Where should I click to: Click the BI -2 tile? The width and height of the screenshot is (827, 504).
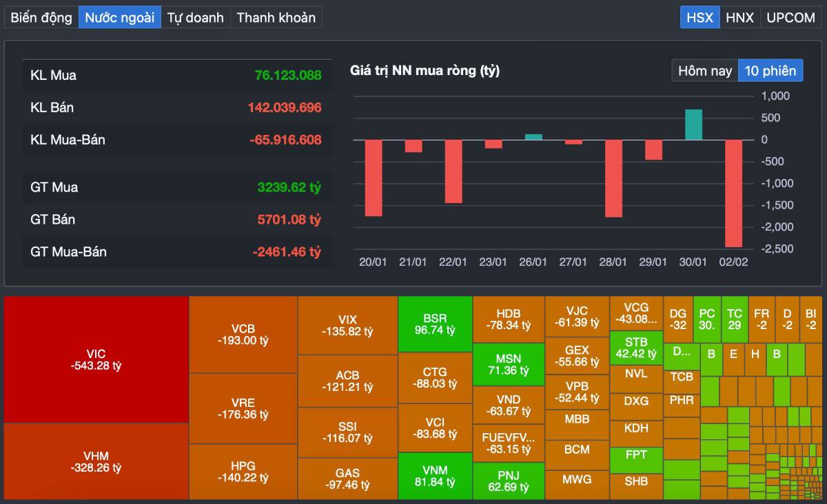tap(810, 319)
